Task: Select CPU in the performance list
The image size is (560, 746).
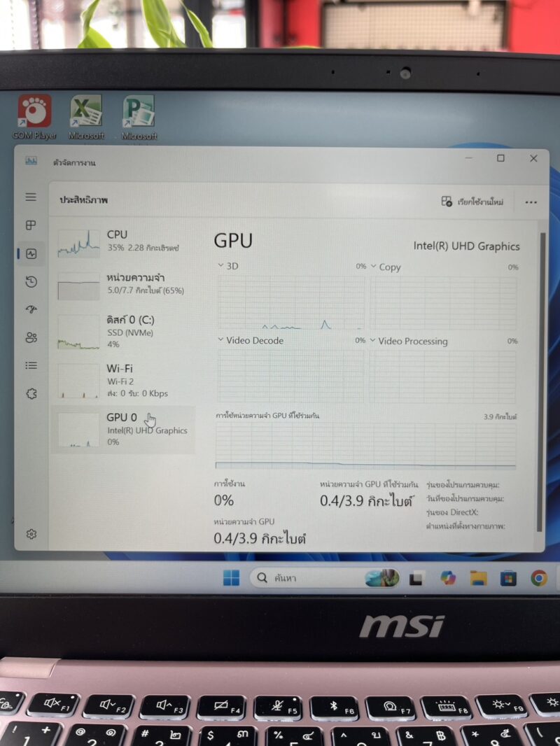Action: point(122,241)
